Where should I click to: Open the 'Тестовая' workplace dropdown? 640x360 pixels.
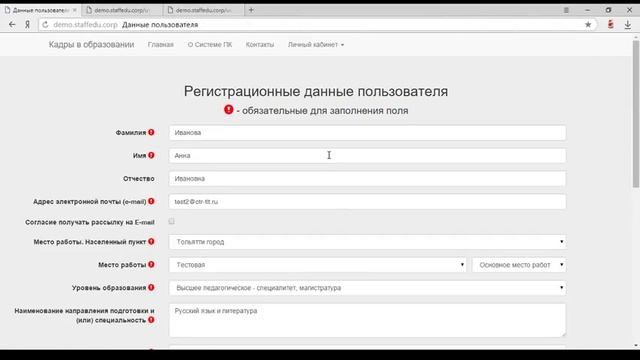[318, 265]
